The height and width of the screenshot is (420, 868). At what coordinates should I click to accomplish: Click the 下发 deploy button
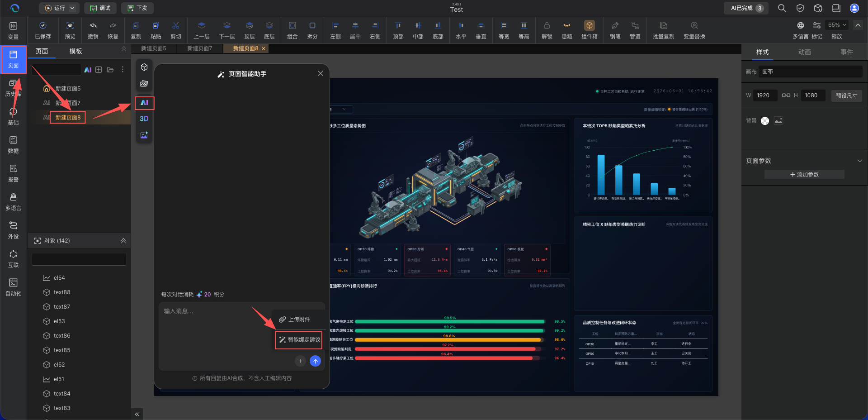pyautogui.click(x=137, y=8)
